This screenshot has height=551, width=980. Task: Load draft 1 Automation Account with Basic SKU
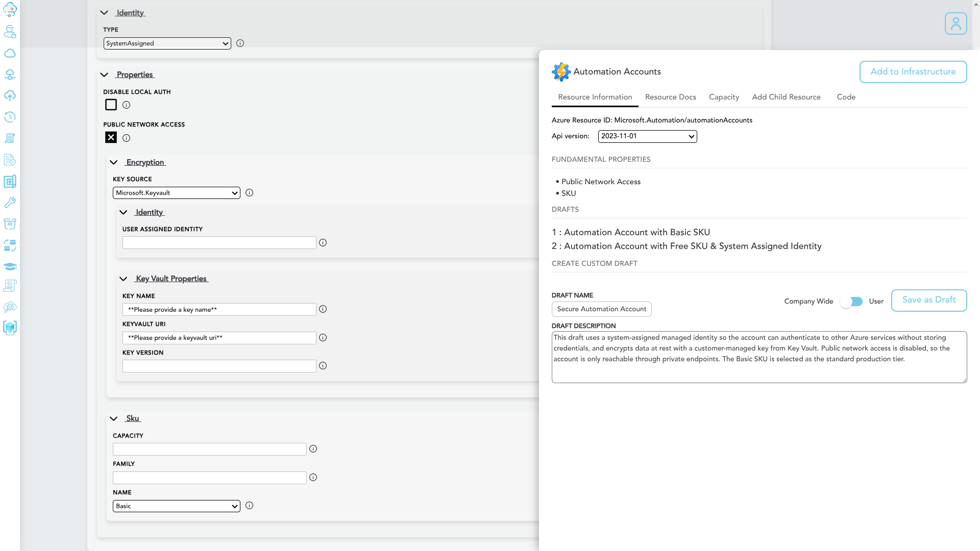[x=630, y=233]
